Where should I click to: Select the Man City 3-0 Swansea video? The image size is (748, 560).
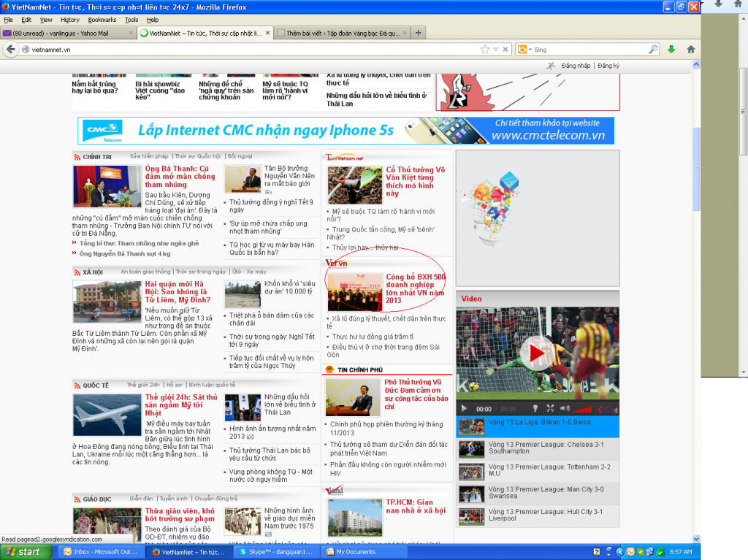tap(538, 494)
